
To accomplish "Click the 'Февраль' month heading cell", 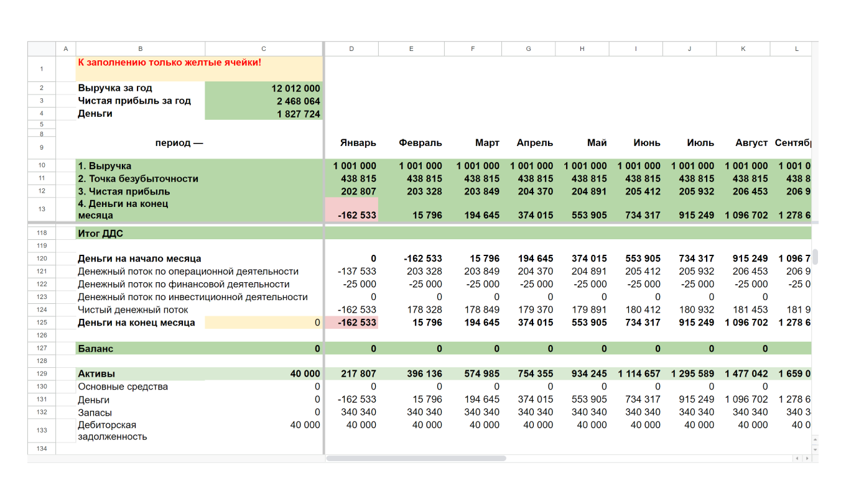I will tap(411, 143).
